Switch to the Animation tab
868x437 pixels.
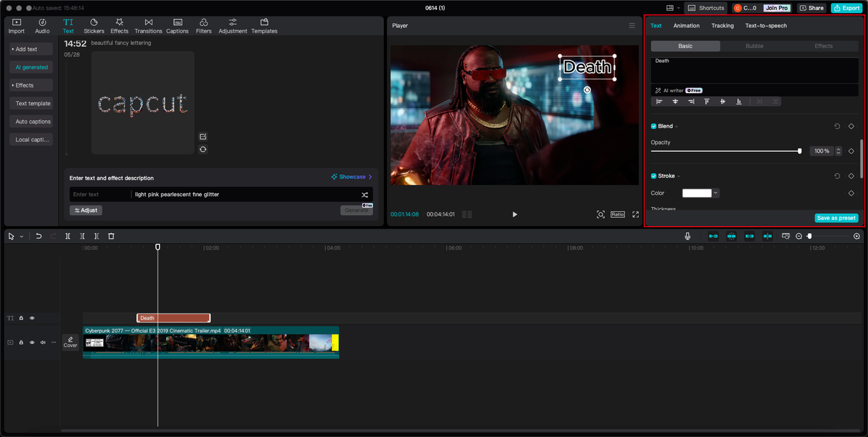686,26
